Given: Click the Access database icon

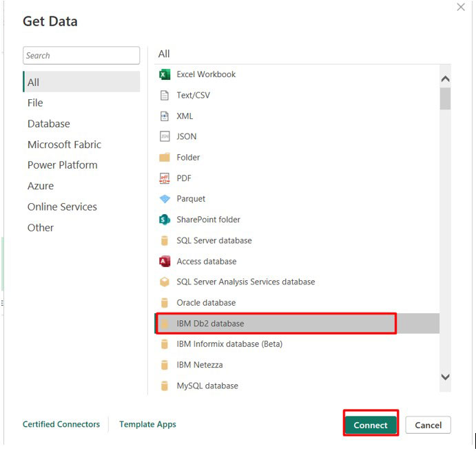Looking at the screenshot, I should tap(165, 261).
